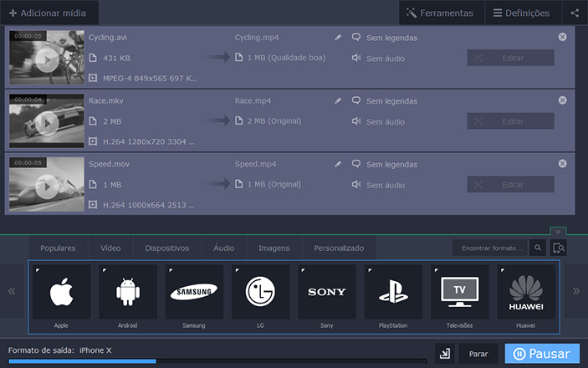Click the output folder icon beside Parar
Viewport: 588px width, 368px height.
[443, 354]
